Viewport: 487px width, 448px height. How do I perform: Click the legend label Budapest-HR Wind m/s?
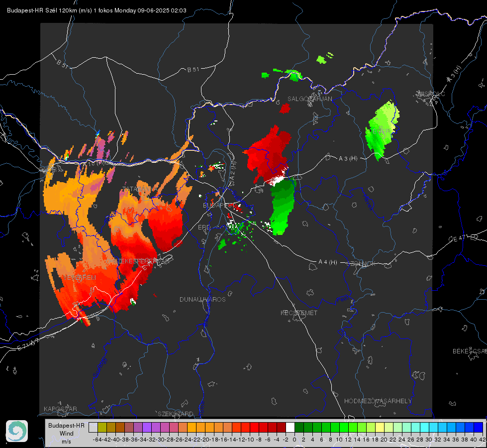(66, 434)
